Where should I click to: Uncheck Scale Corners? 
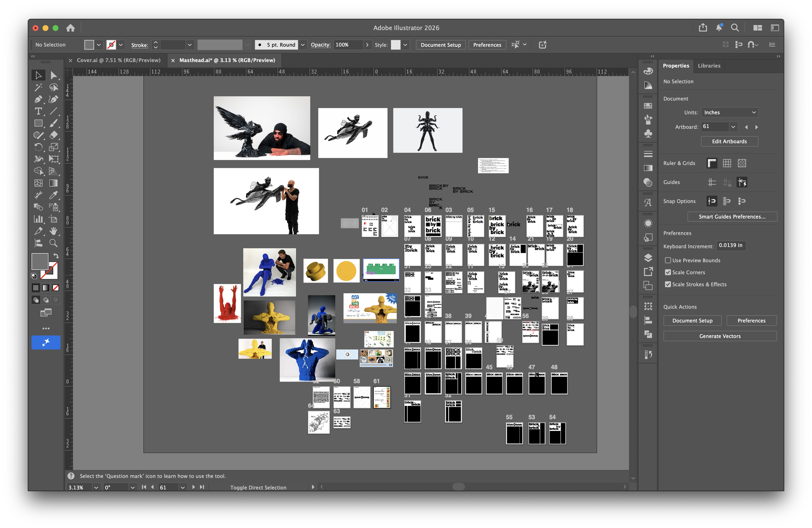pos(668,272)
